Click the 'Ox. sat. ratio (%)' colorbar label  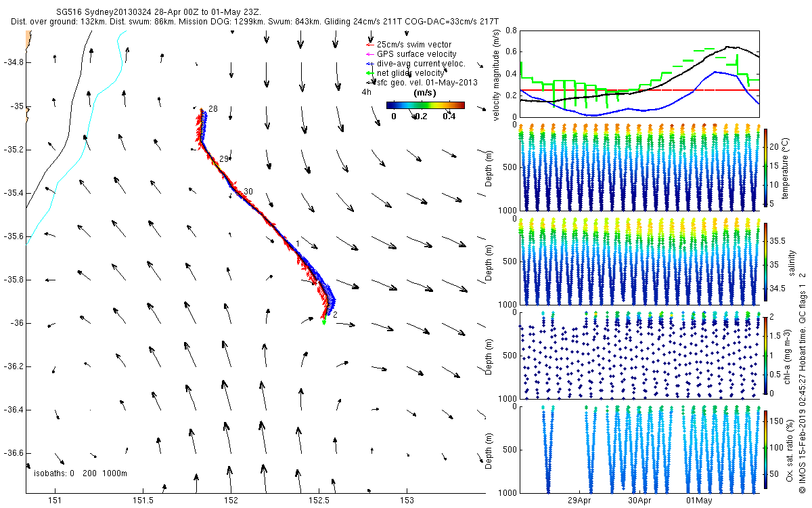tap(789, 449)
